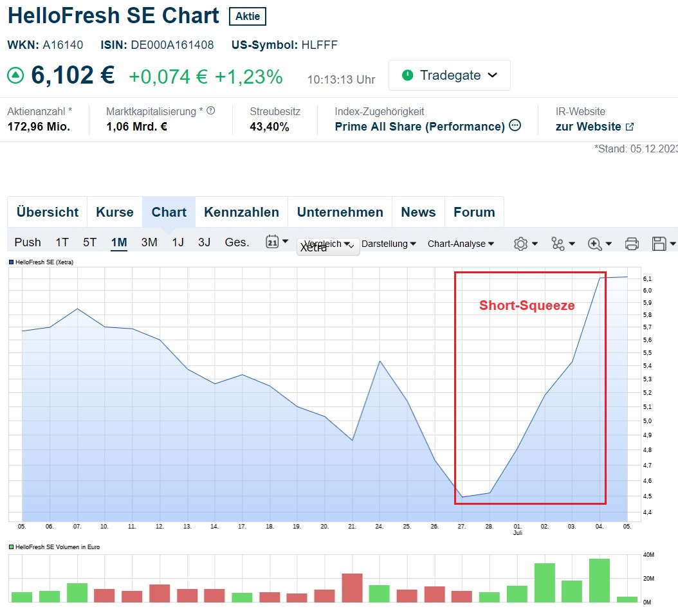
Task: Expand the Chart-Analyse menu
Action: pyautogui.click(x=461, y=244)
